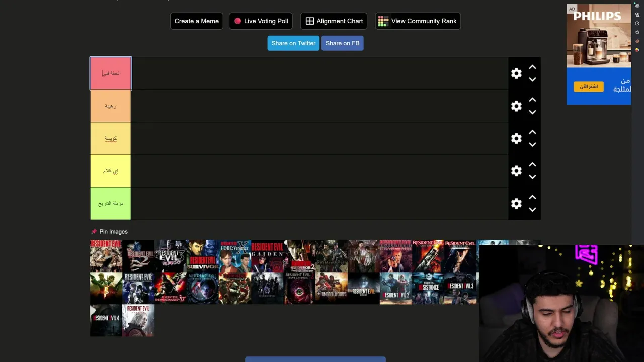Open settings gear for the كويسة tier
The height and width of the screenshot is (362, 644).
click(516, 139)
